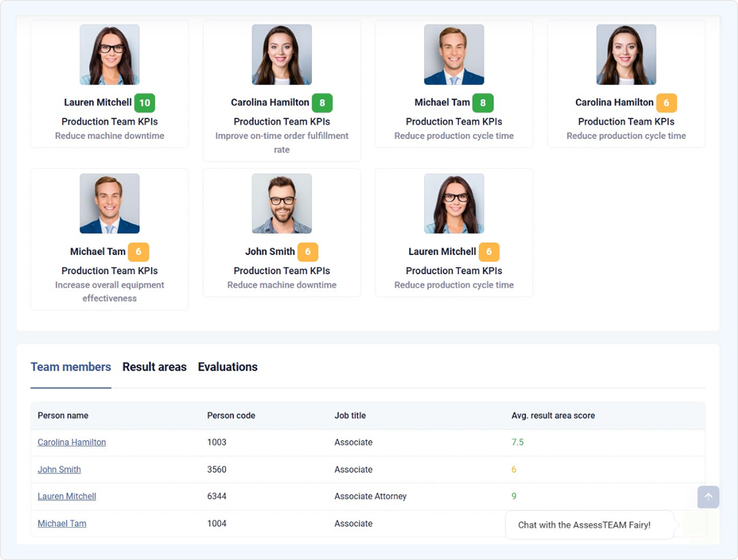Viewport: 738px width, 560px height.
Task: Click John Smith's orange score badge 6
Action: (x=307, y=252)
